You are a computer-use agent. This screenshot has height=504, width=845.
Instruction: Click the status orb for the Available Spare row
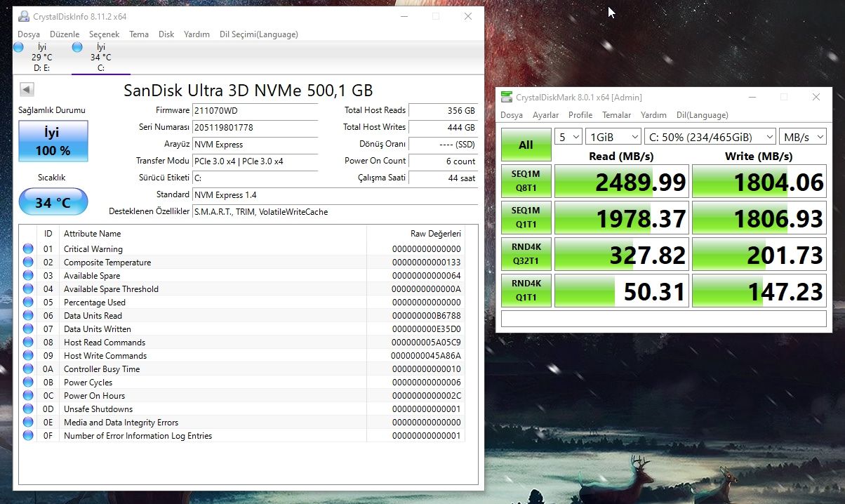pyautogui.click(x=28, y=275)
